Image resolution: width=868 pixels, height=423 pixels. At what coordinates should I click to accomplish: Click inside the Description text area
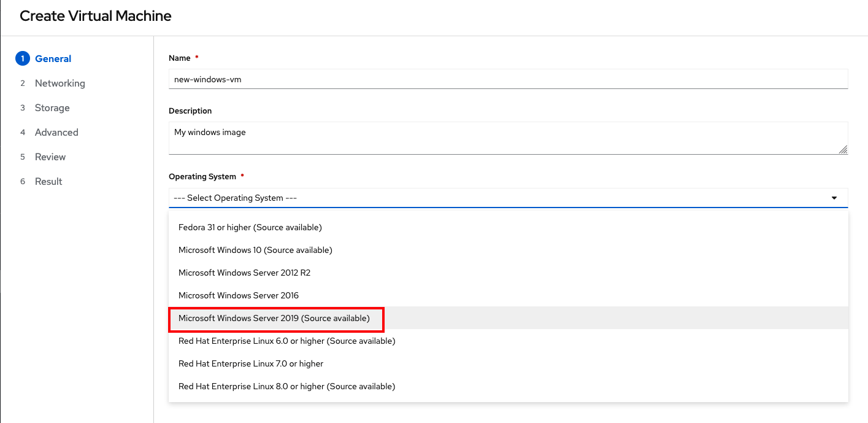click(x=503, y=138)
